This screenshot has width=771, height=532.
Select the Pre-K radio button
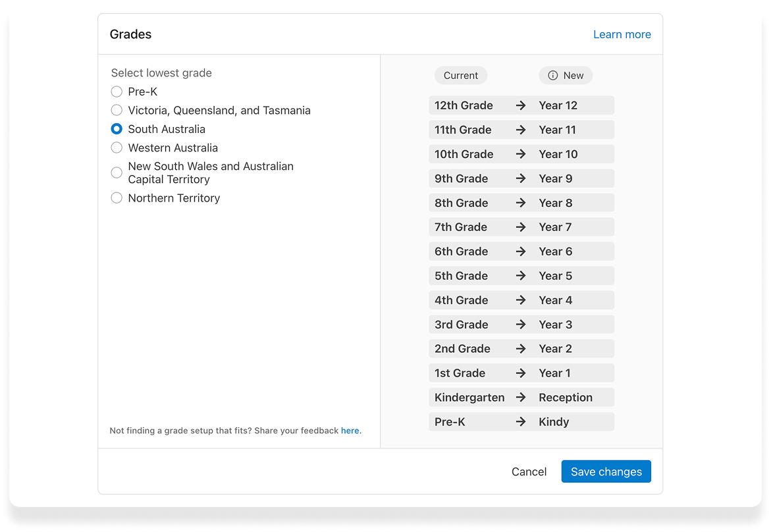click(x=117, y=92)
